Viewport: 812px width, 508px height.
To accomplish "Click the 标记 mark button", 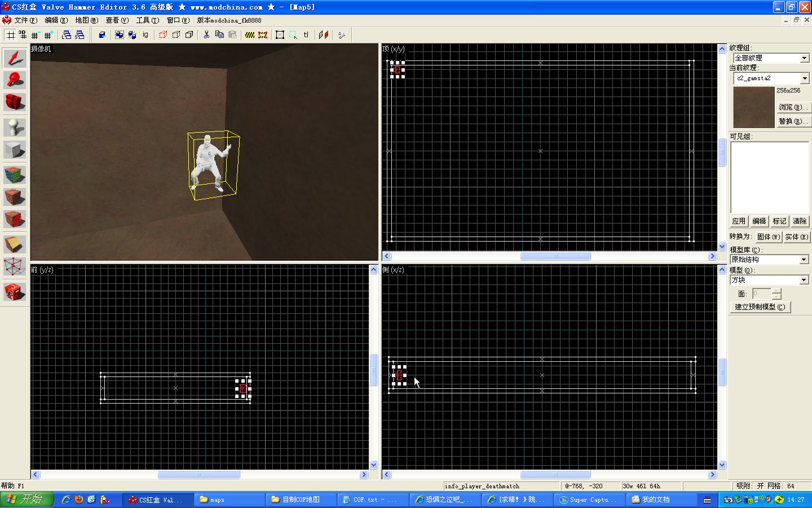I will tap(779, 221).
